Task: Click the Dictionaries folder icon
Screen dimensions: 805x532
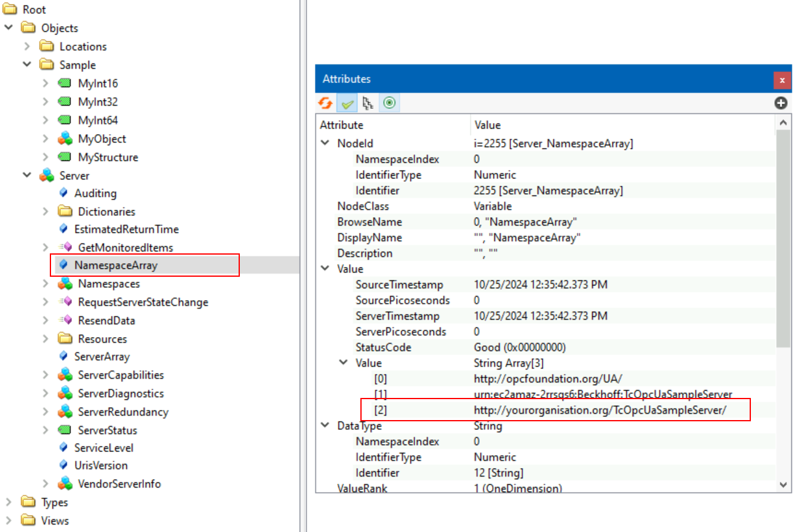Action: coord(65,212)
